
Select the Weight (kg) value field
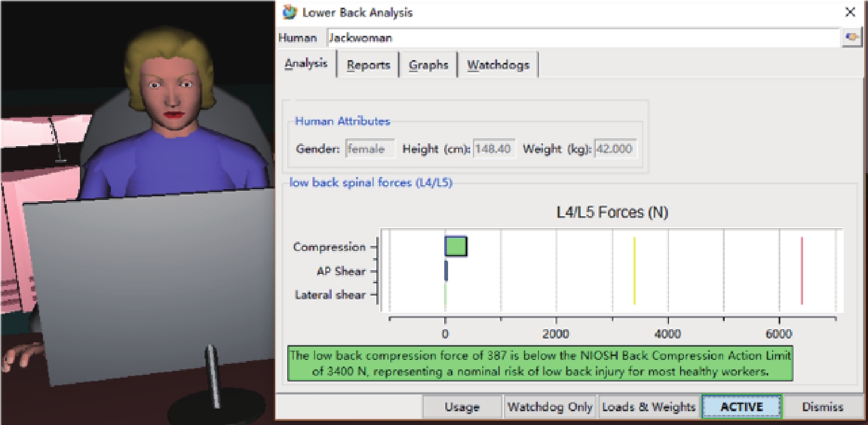pyautogui.click(x=615, y=149)
